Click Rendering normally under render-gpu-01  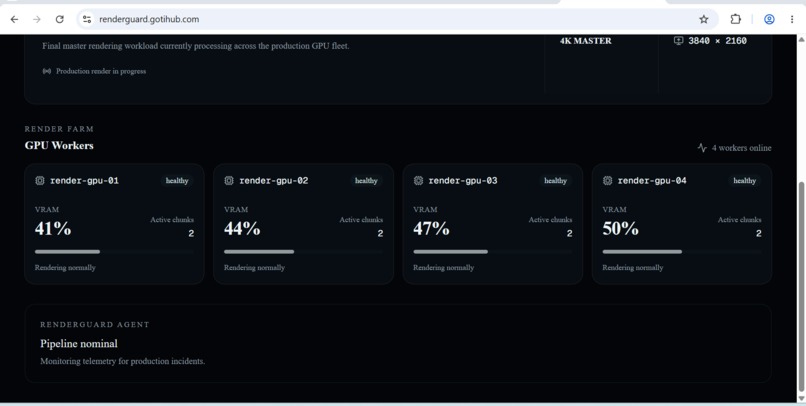(x=65, y=268)
